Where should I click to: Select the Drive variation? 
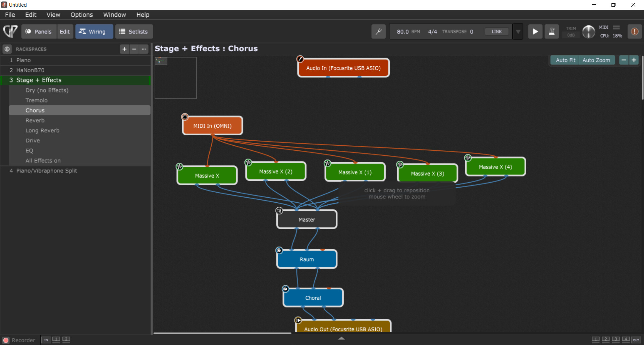click(x=79, y=141)
